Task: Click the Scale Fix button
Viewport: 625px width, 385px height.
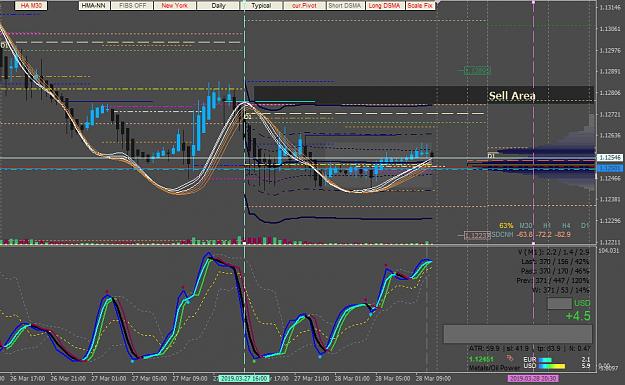Action: click(x=420, y=6)
